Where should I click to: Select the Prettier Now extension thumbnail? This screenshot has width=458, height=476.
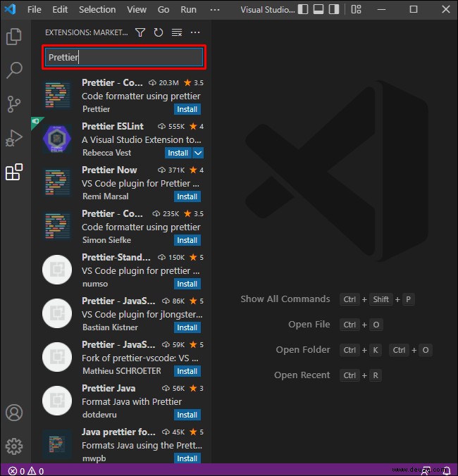click(57, 183)
